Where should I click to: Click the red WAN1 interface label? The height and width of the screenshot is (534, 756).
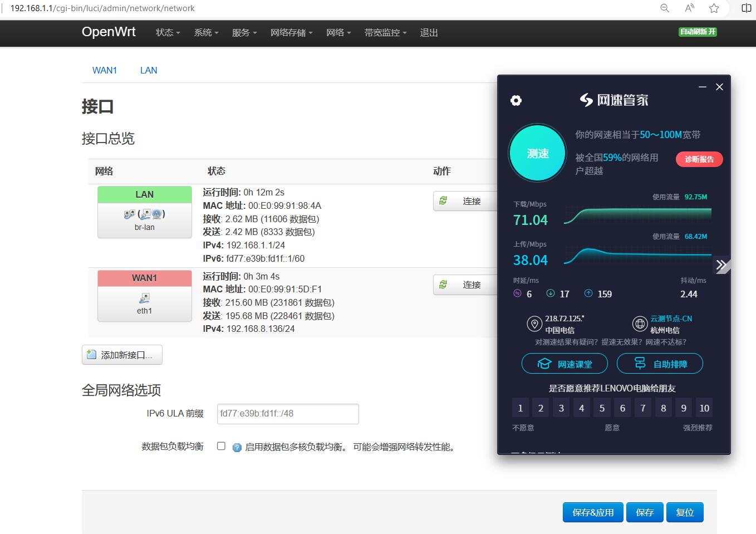pyautogui.click(x=145, y=278)
